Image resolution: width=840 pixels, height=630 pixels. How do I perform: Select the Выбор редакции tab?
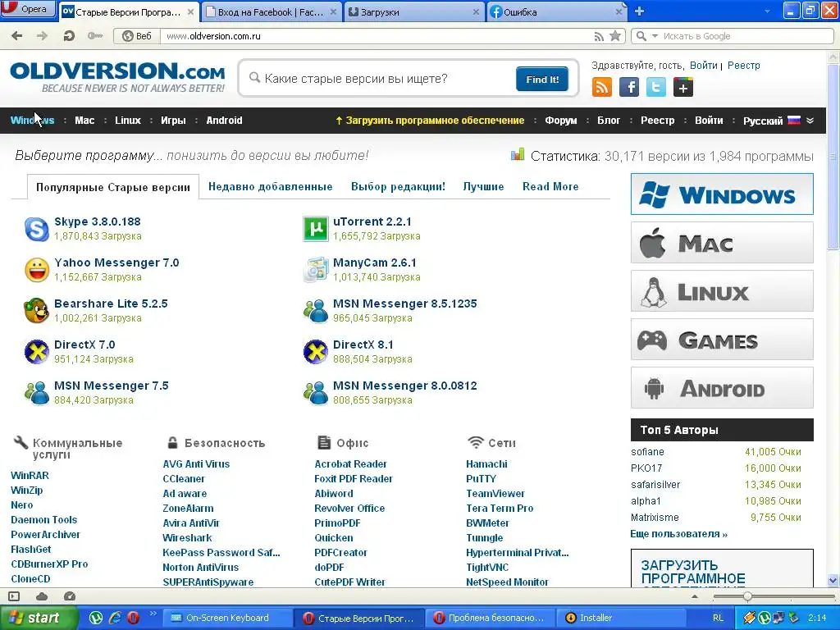click(x=398, y=186)
